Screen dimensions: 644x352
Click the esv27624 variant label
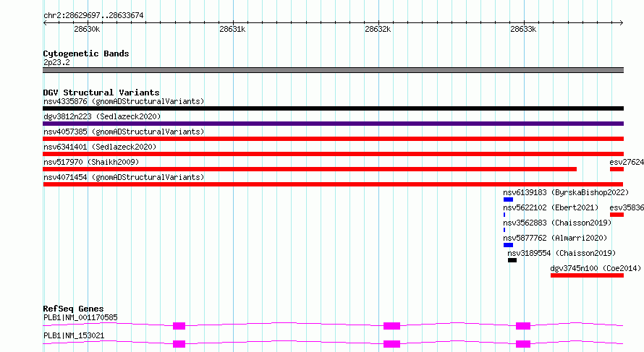tap(627, 162)
